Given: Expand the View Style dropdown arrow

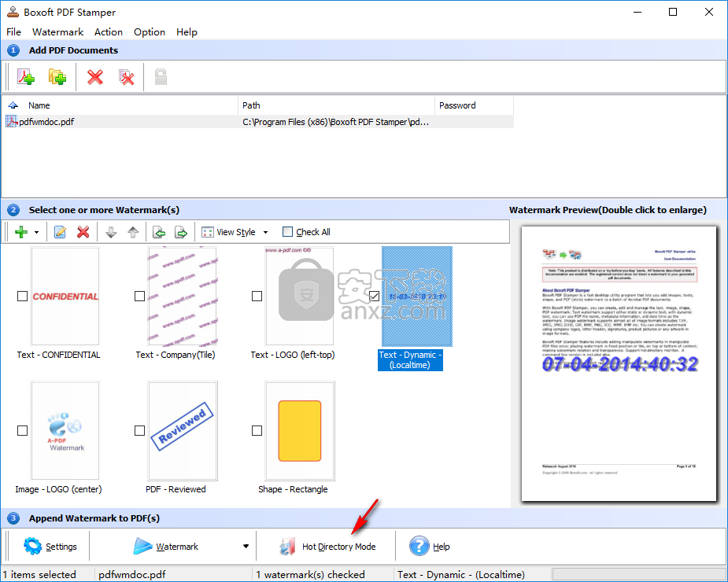Looking at the screenshot, I should (x=265, y=232).
